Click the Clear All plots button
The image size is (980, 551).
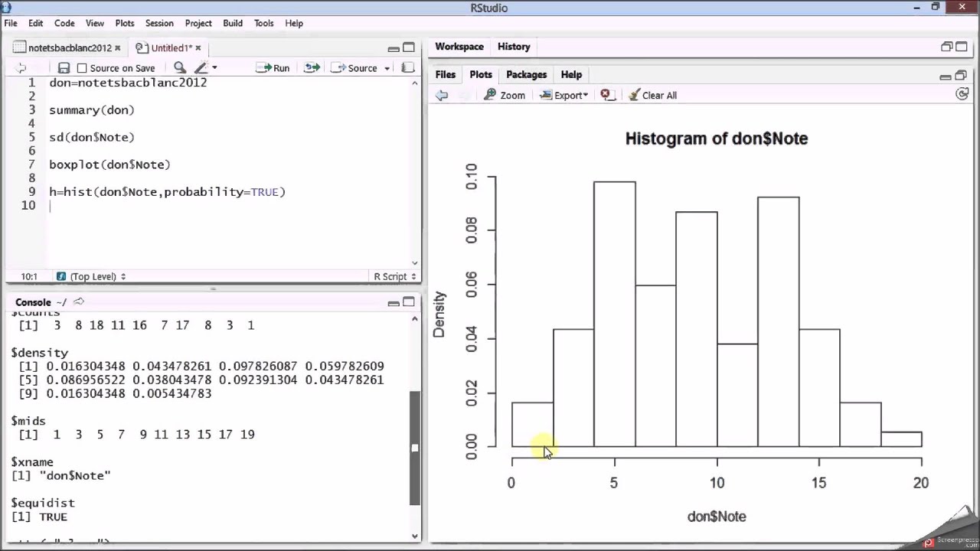point(653,96)
